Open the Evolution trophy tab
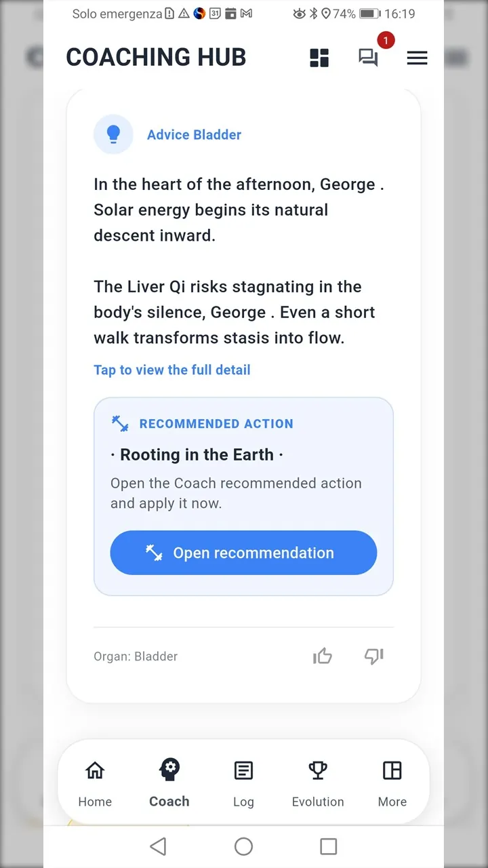Image resolution: width=488 pixels, height=868 pixels. tap(318, 783)
